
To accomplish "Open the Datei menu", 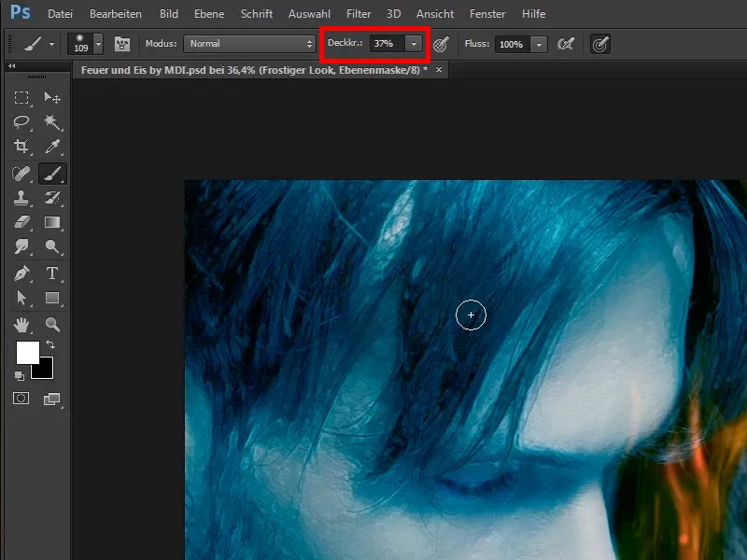I will point(60,14).
